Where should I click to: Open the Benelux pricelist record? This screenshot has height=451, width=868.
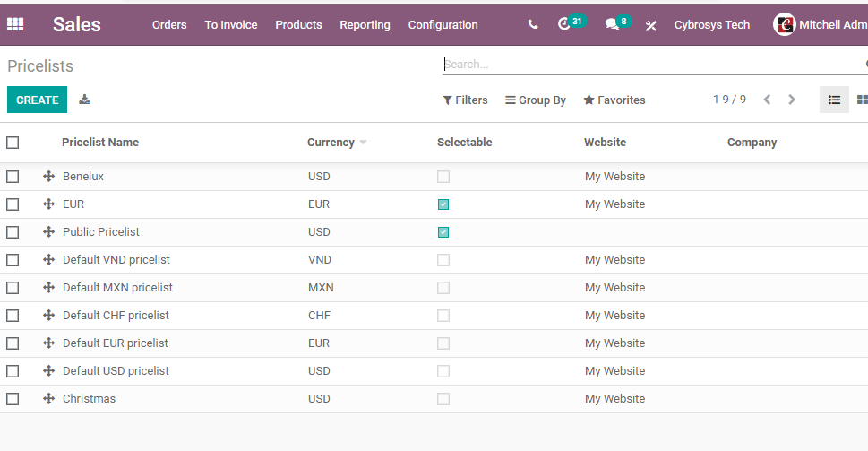(x=83, y=177)
